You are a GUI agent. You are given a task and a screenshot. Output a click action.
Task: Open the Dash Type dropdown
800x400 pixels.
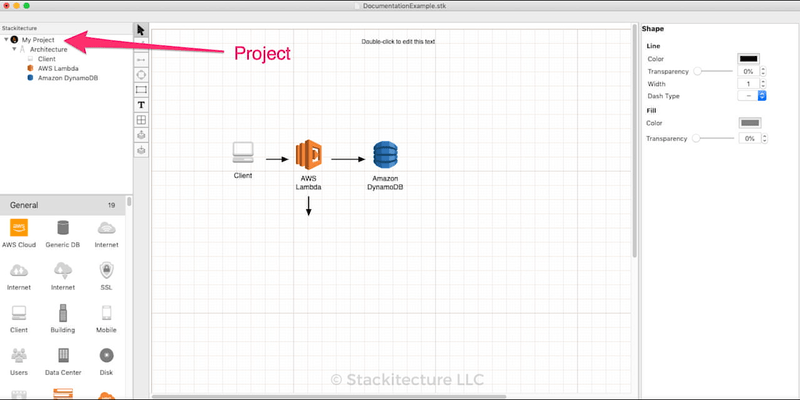(x=751, y=95)
